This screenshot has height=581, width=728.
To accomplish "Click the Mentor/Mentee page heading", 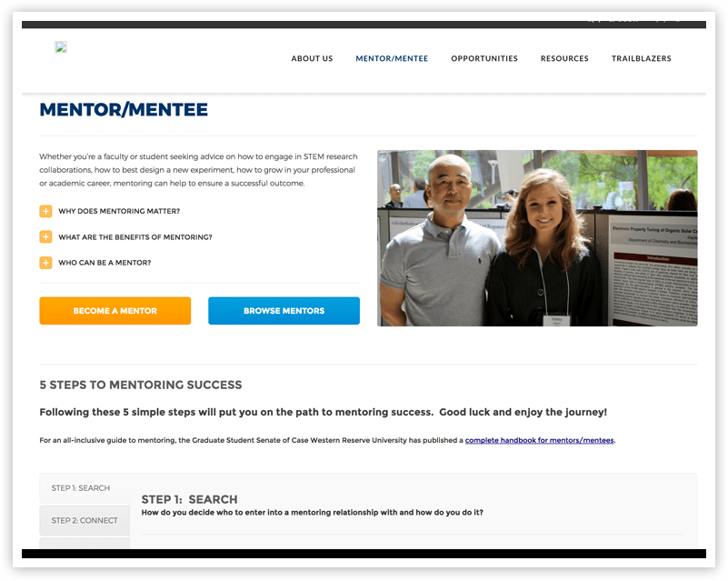I will [124, 110].
